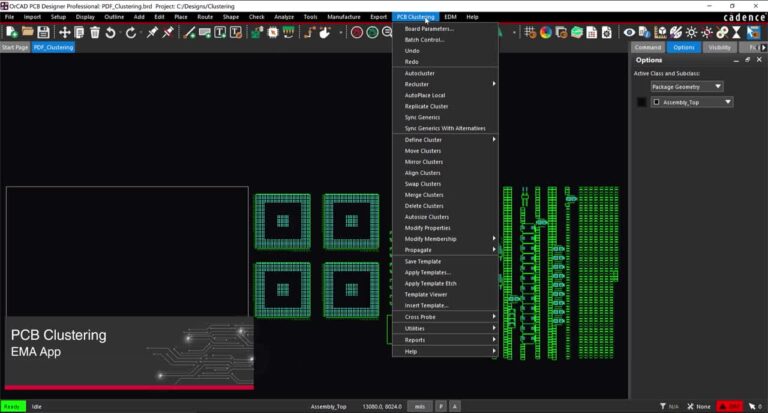Toggle the Assembly_Top subclass checkbox

(656, 102)
